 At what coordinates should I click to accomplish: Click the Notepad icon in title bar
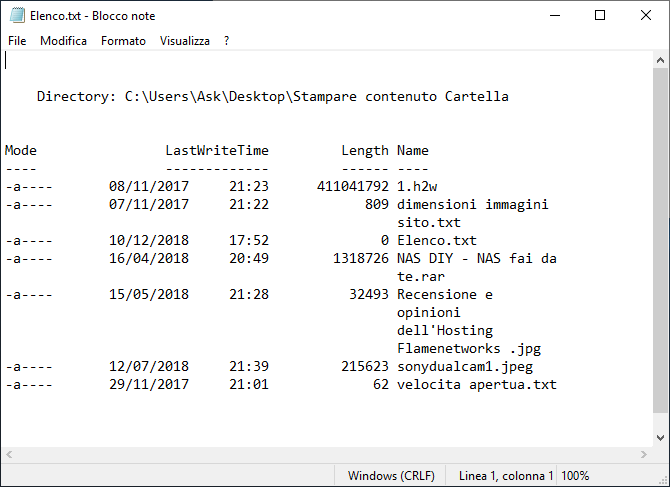(x=13, y=16)
